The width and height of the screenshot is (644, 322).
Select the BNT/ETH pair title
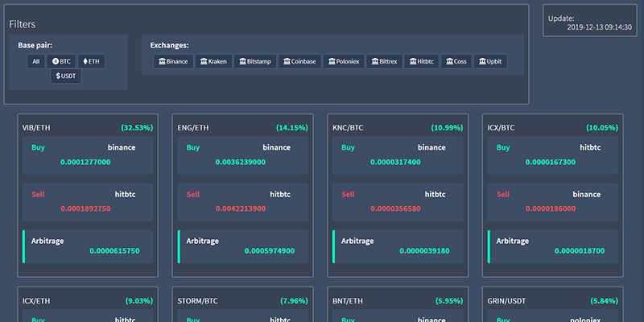pos(348,301)
